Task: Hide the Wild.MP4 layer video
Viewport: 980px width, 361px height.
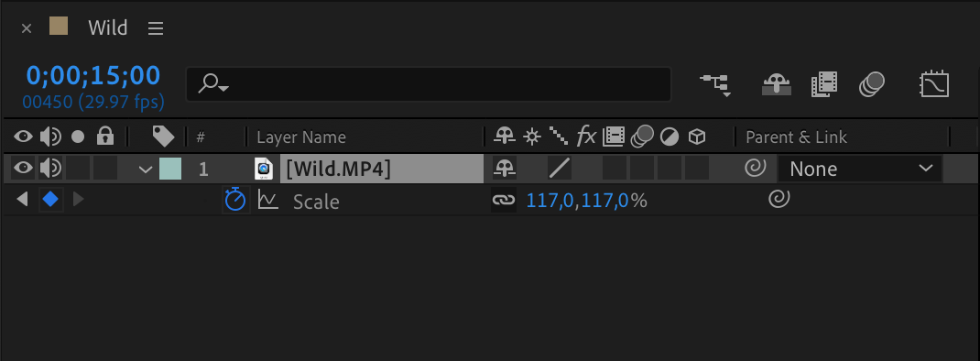Action: tap(23, 169)
